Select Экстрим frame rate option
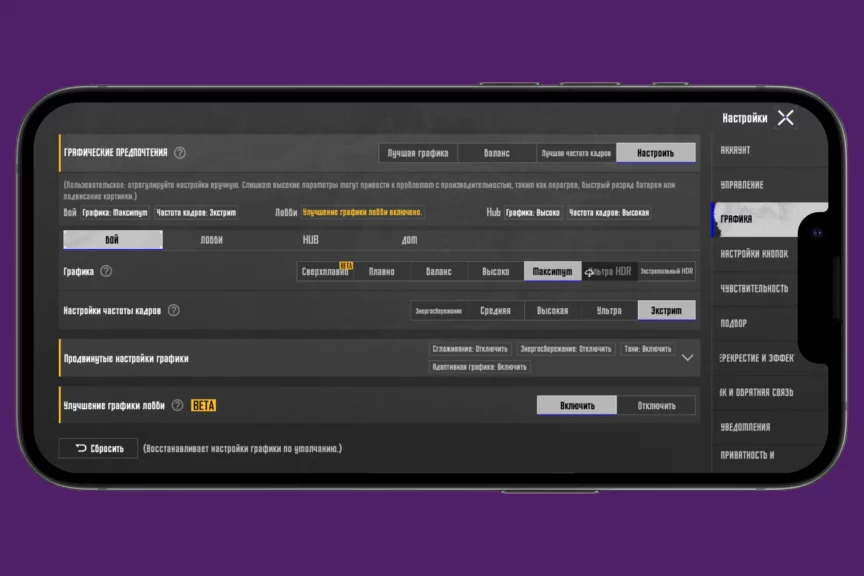This screenshot has height=576, width=864. click(x=666, y=310)
